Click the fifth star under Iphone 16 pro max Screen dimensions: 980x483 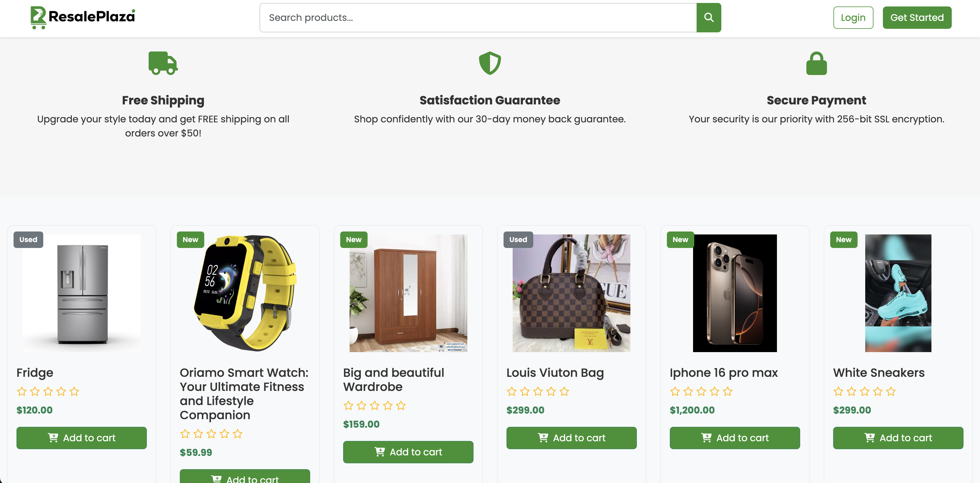pyautogui.click(x=727, y=391)
